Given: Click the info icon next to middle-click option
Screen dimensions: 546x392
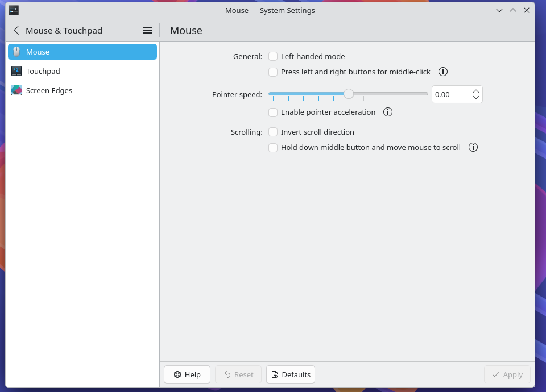Looking at the screenshot, I should [x=443, y=72].
